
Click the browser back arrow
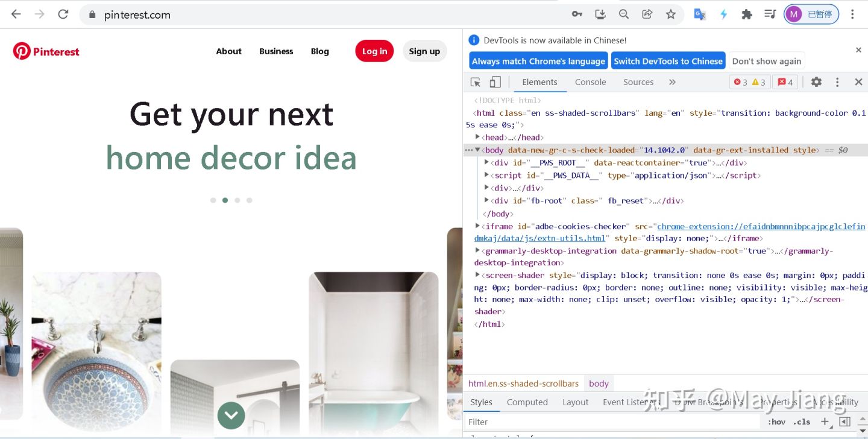point(16,14)
